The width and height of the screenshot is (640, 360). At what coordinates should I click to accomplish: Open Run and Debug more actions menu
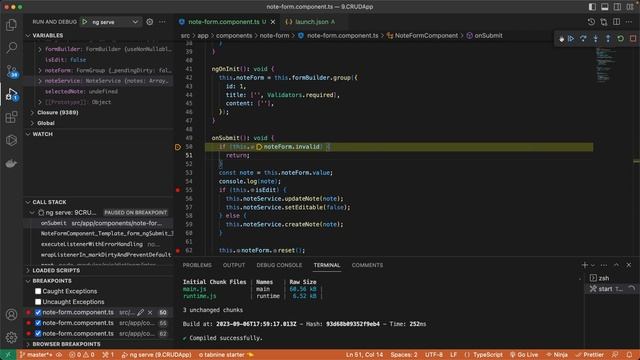point(162,22)
